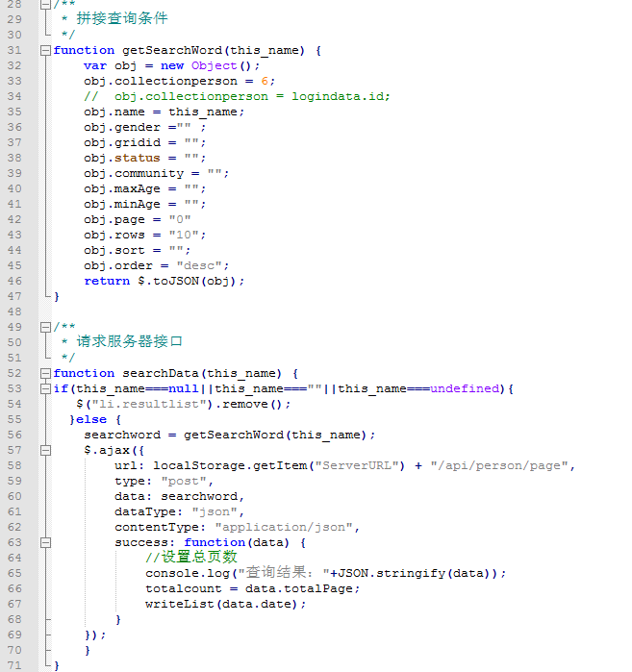Click the 'Object' keyword on line 32

(214, 66)
